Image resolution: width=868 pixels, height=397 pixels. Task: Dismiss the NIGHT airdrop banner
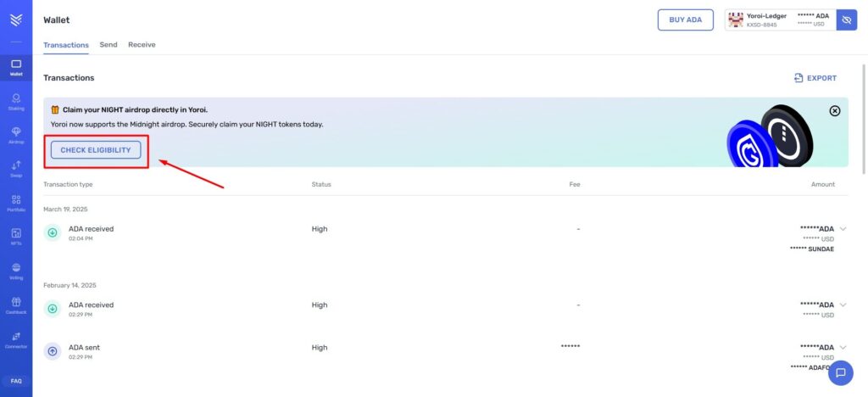(x=834, y=110)
